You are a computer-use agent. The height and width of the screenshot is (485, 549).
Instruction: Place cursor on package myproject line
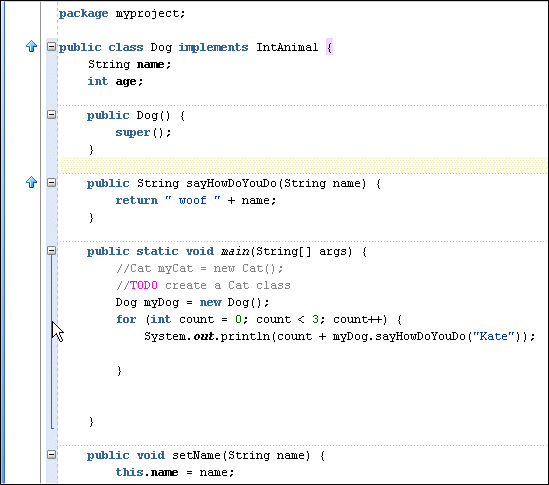[x=122, y=13]
